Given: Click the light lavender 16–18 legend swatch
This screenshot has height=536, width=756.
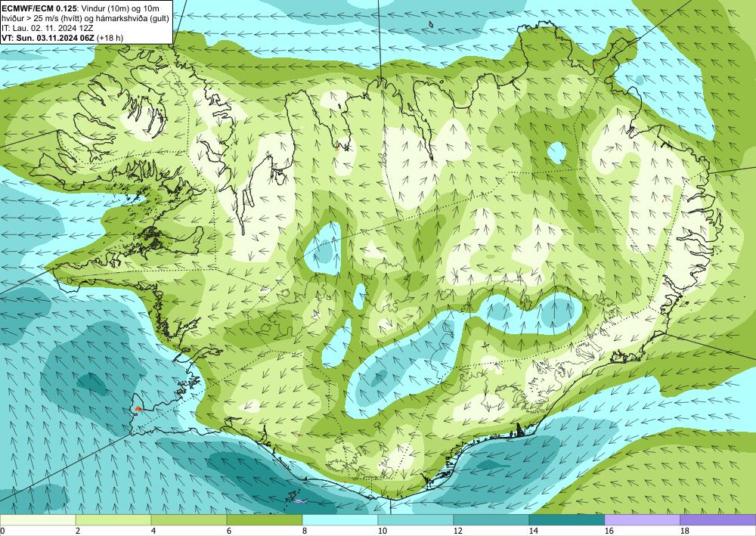Looking at the screenshot, I should click(642, 519).
